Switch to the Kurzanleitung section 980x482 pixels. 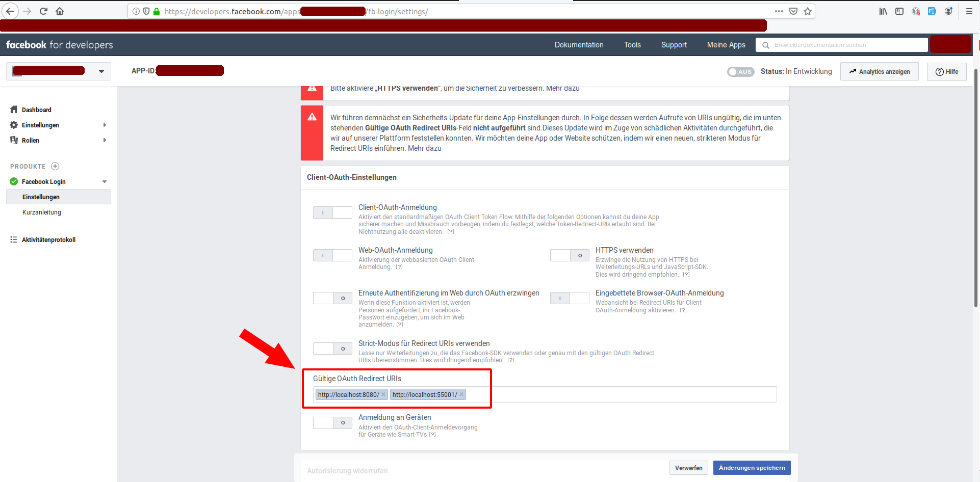point(41,212)
